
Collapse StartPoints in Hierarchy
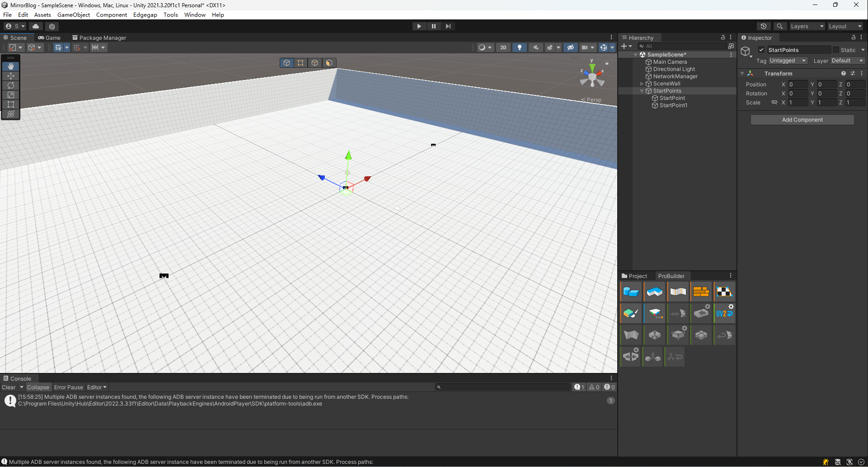click(x=642, y=91)
